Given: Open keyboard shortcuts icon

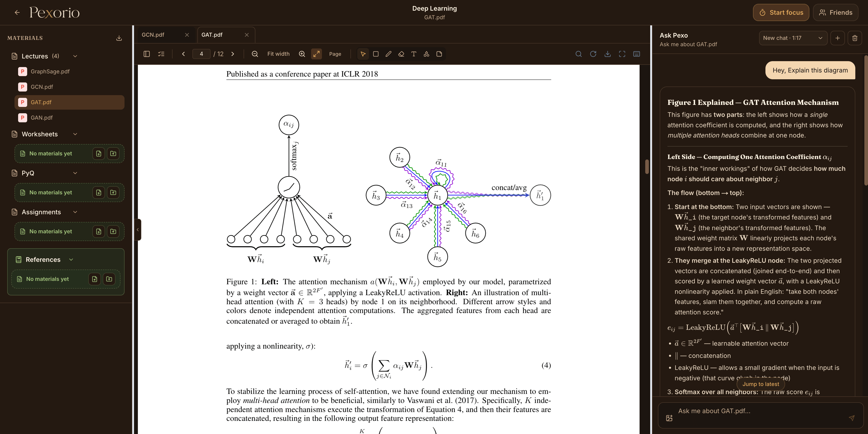Looking at the screenshot, I should [637, 54].
